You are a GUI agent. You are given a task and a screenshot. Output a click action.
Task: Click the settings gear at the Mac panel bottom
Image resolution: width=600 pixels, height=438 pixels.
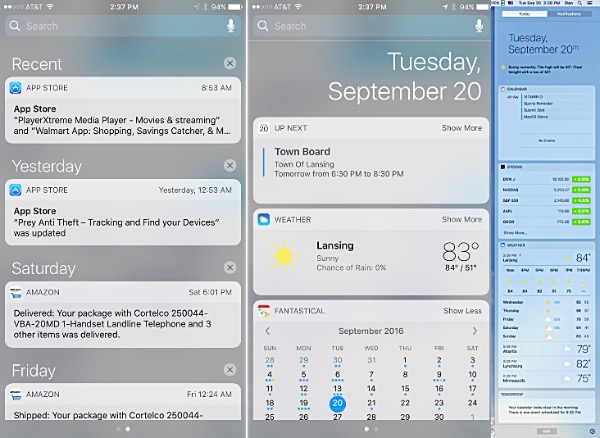592,431
